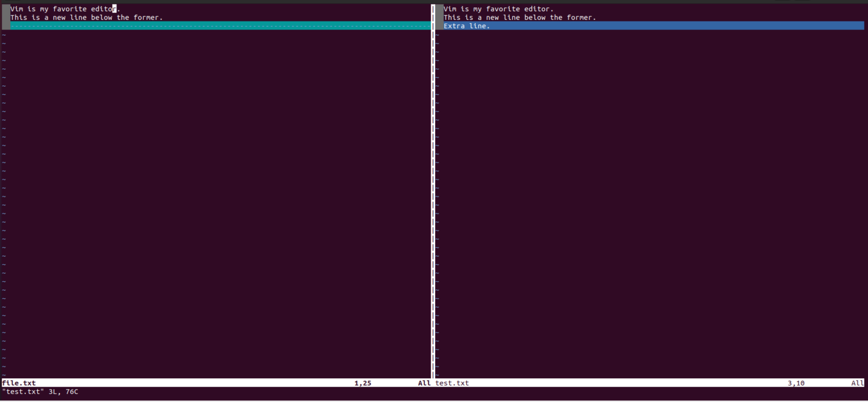Select 'This is a new line below the former.' left pane

[x=85, y=17]
